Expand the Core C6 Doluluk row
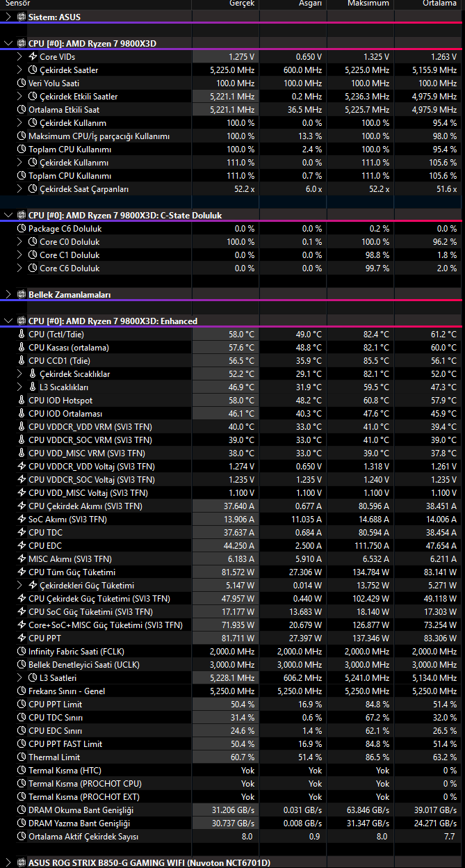This screenshot has width=465, height=868. pos(20,268)
